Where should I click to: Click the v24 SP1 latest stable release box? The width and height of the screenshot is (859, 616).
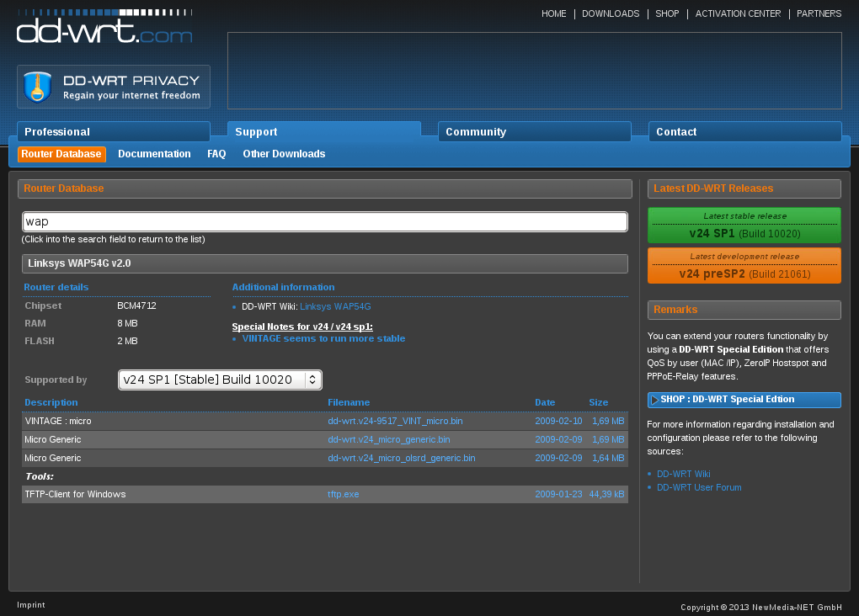744,225
